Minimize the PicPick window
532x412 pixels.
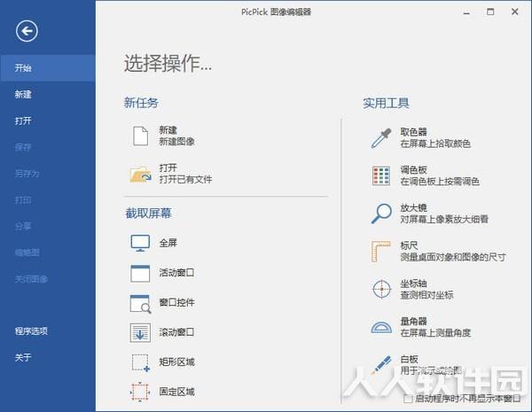pyautogui.click(x=467, y=12)
